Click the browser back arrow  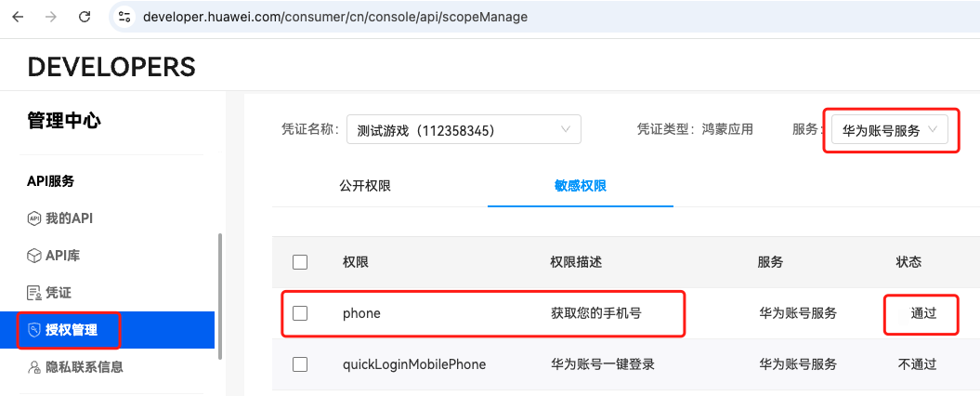18,17
